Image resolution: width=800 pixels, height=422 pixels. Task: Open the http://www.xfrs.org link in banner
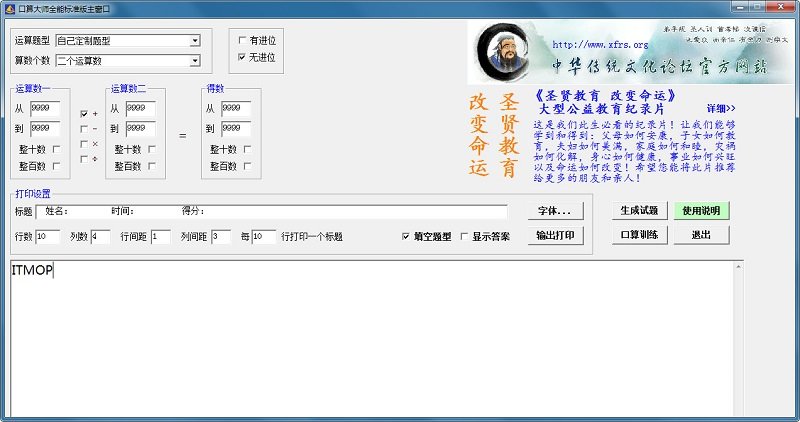(600, 44)
